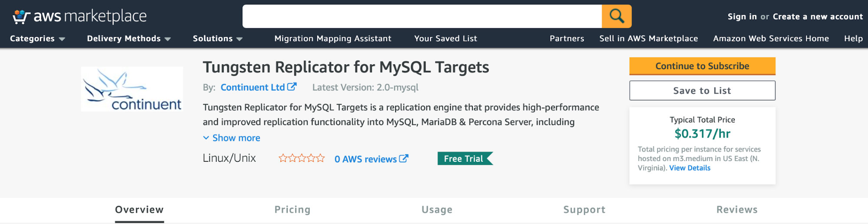Click the Continuent bird logo thumbnail
868x224 pixels.
(x=132, y=89)
